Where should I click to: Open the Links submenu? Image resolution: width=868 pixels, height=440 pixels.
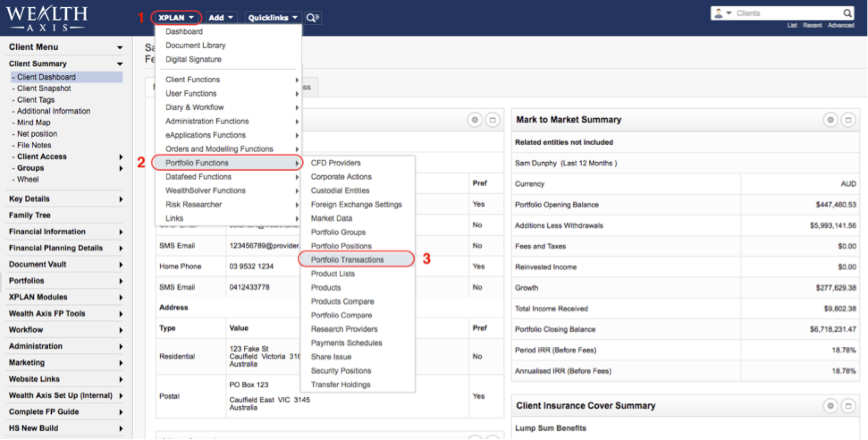[228, 218]
